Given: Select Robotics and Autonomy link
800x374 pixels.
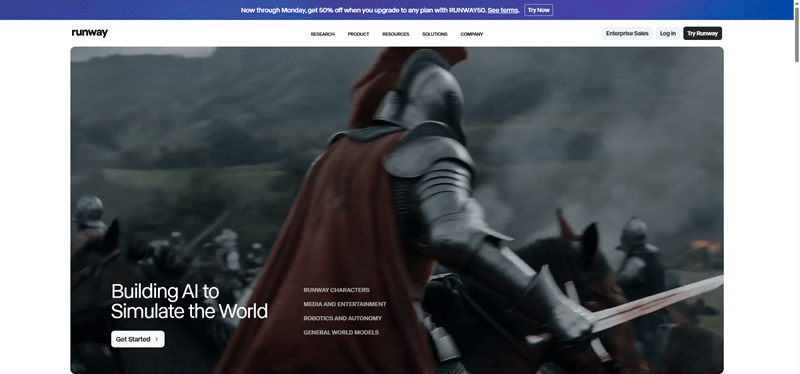Looking at the screenshot, I should (342, 318).
